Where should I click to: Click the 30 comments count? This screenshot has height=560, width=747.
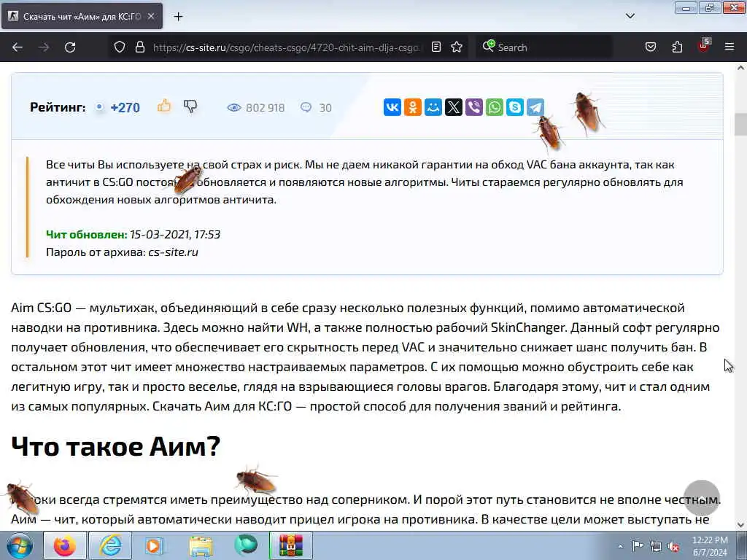325,108
